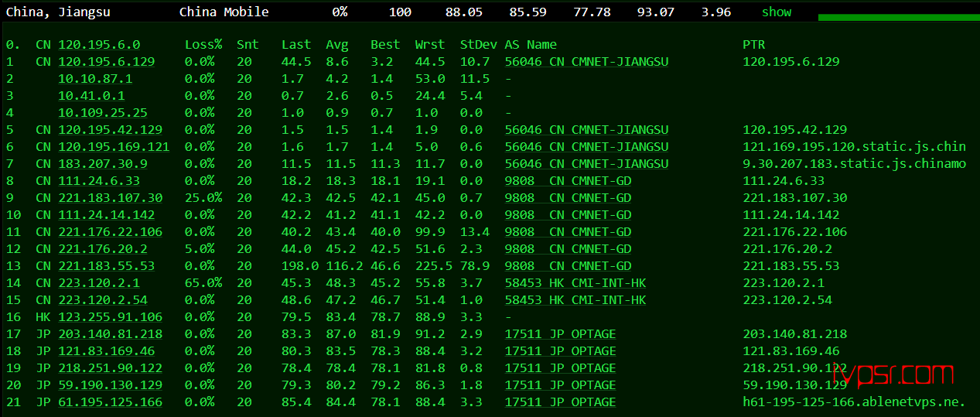Click the 'China Mobile' provider text in header
This screenshot has width=980, height=417.
click(224, 12)
